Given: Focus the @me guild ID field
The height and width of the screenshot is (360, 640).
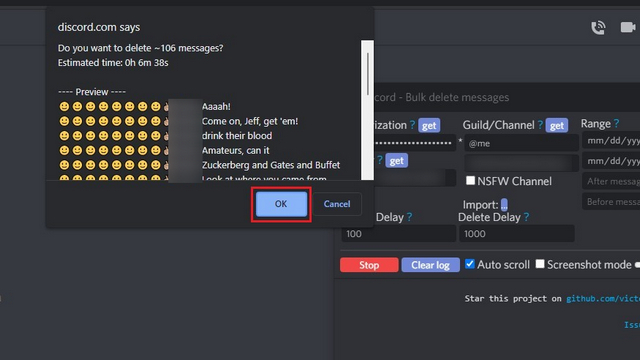Looking at the screenshot, I should pos(521,143).
